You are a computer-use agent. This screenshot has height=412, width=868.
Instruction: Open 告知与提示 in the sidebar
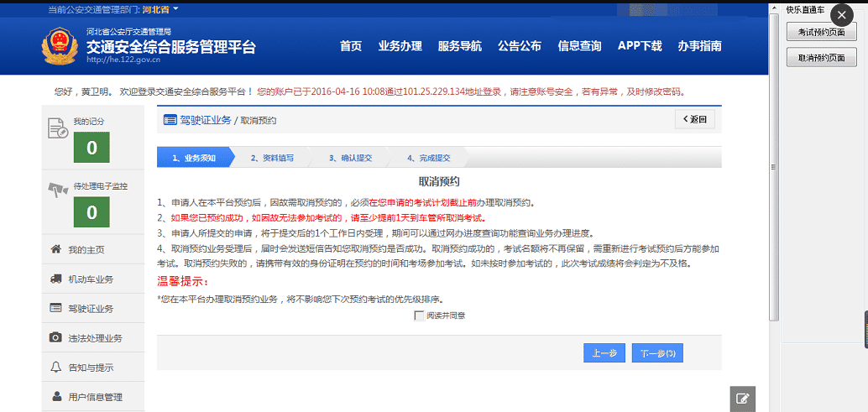pos(90,368)
